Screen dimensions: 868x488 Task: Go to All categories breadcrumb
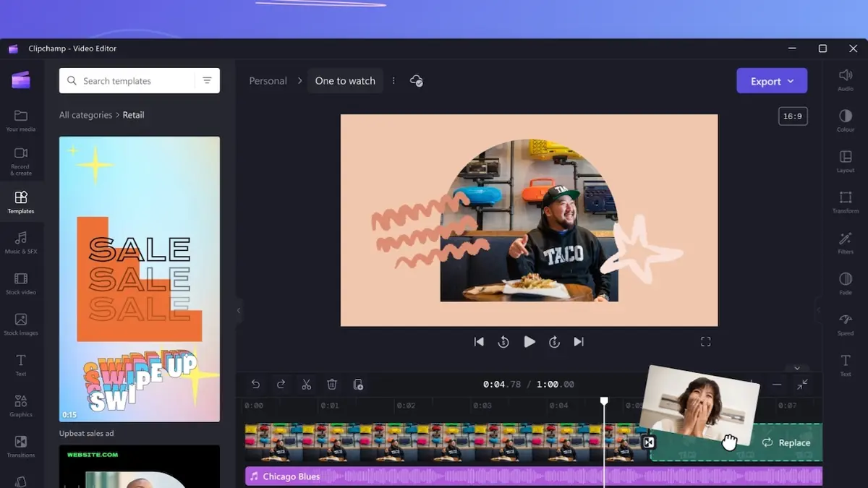coord(85,115)
